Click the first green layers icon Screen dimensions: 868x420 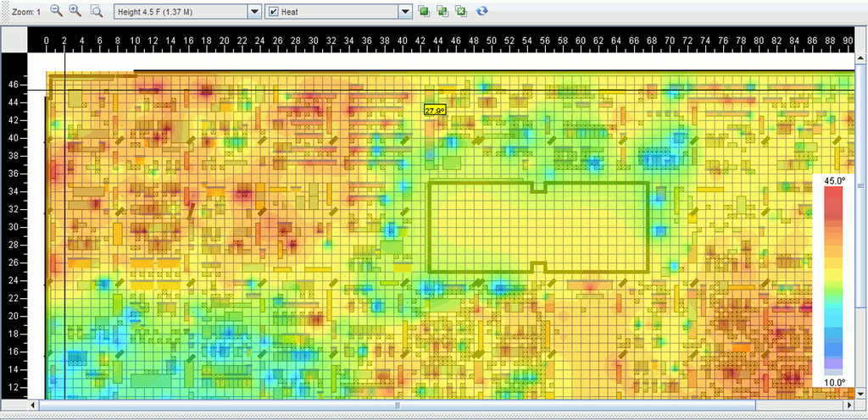[423, 11]
